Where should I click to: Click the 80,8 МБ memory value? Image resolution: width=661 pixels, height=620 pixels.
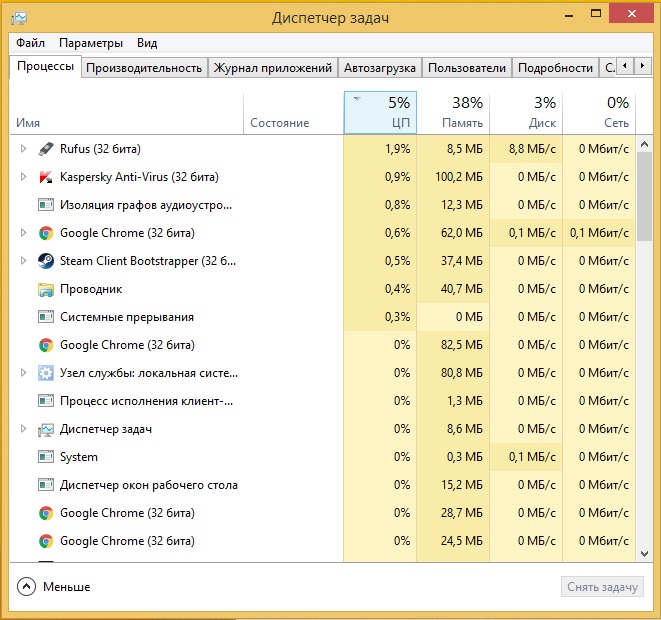tap(462, 373)
